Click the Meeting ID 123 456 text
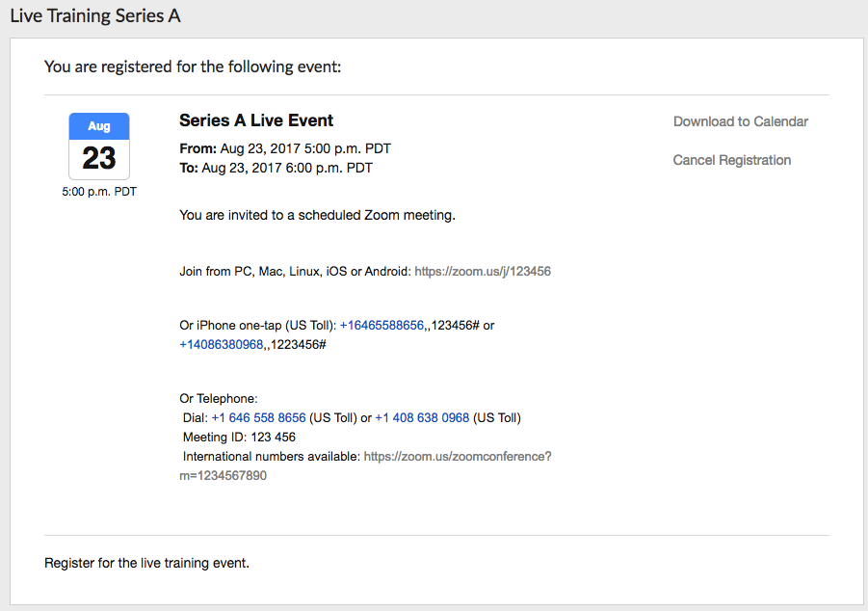The width and height of the screenshot is (868, 611). click(239, 438)
